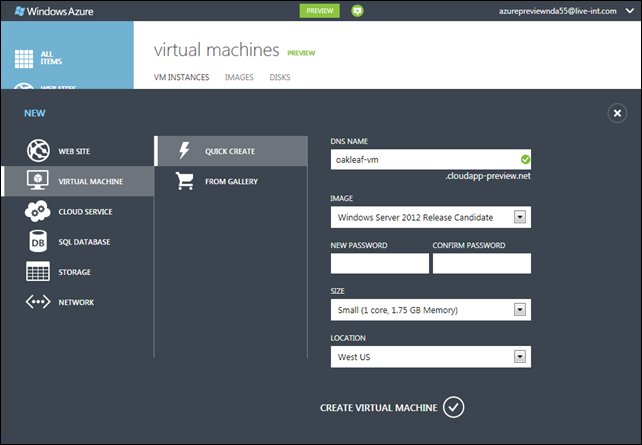Screen dimensions: 642x445
Task: Select the Storage menu entry
Action: (78, 272)
